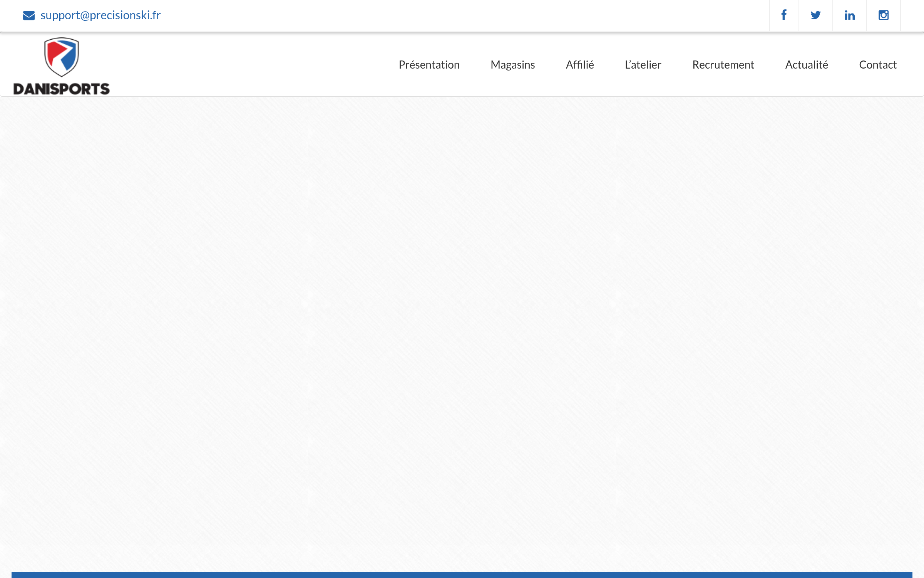Click the blue footer bar
The height and width of the screenshot is (578, 924).
[x=462, y=574]
